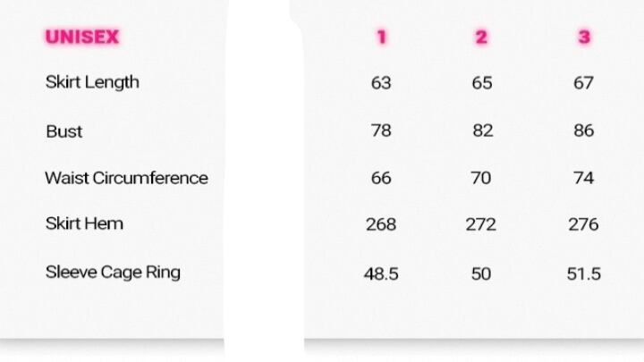Click the Bust row label
644x362 pixels.
click(x=64, y=131)
